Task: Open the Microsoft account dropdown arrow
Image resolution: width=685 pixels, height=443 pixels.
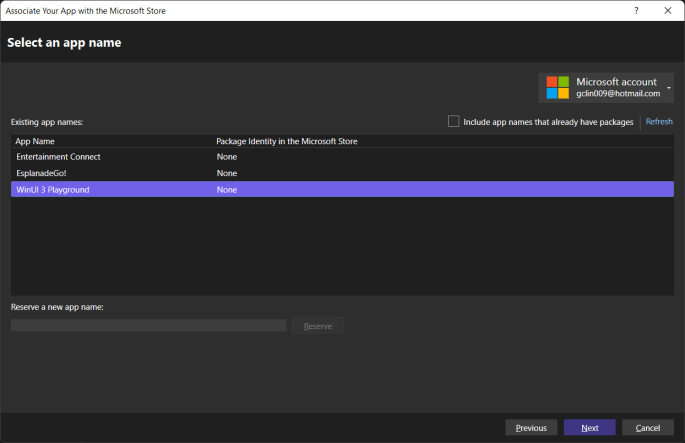Action: pyautogui.click(x=668, y=88)
